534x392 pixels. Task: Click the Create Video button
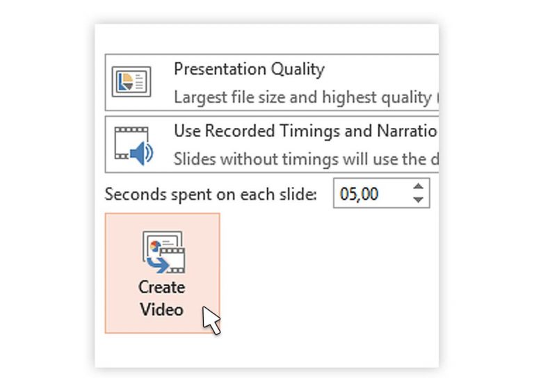[x=162, y=273]
